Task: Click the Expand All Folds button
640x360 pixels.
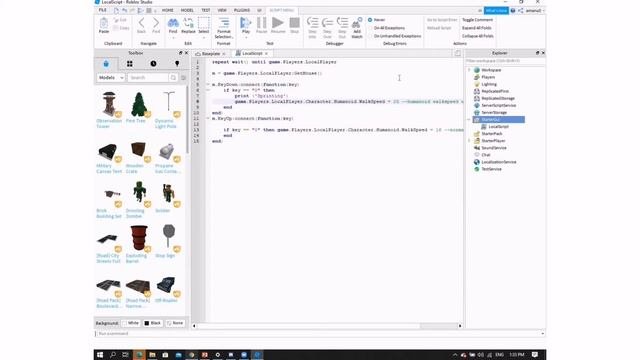Action: tap(476, 28)
